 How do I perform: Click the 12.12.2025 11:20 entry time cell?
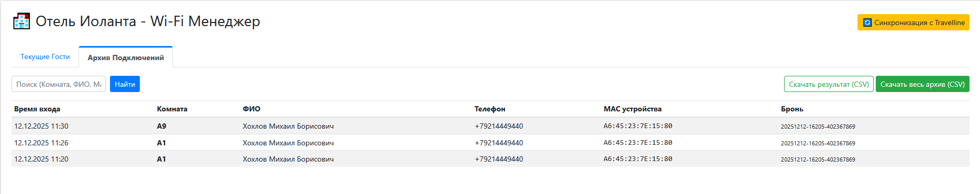[41, 159]
